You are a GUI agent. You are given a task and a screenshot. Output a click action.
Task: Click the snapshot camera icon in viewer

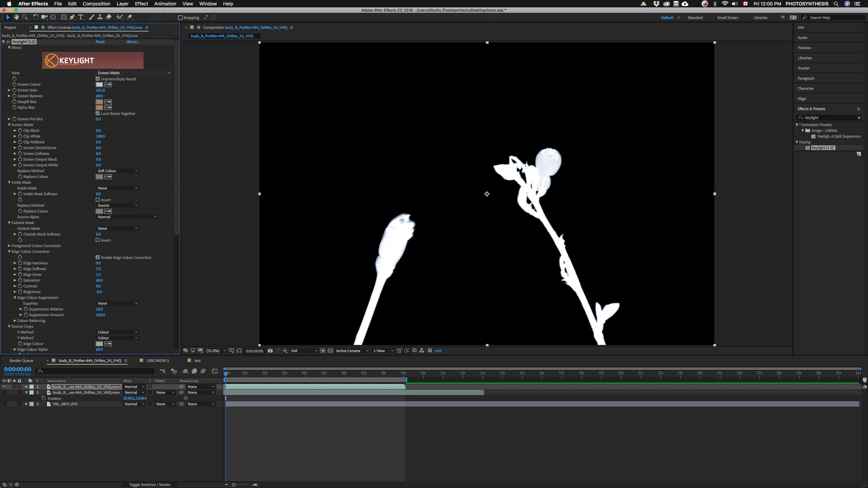point(270,351)
